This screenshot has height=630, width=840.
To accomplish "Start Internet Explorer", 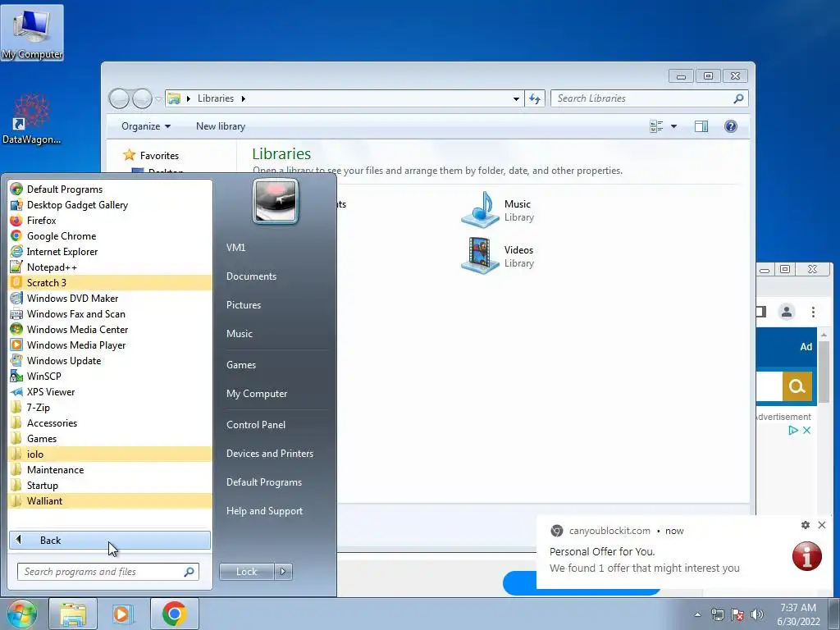I will (110, 251).
